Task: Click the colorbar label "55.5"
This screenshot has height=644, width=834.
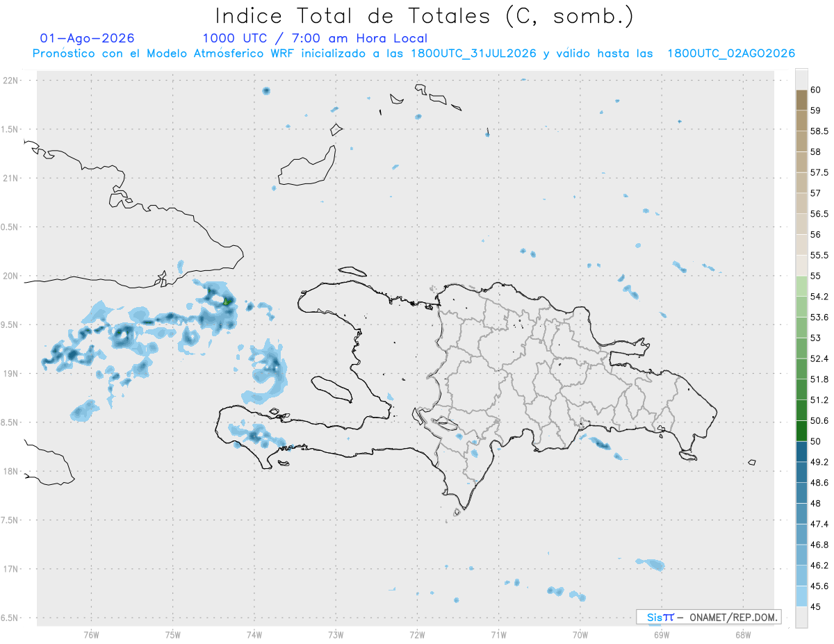Action: [819, 256]
